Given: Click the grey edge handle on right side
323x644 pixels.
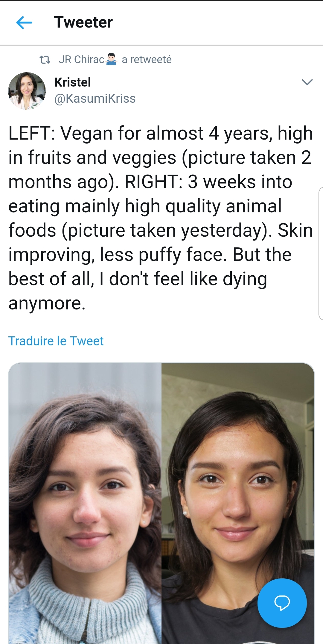Looking at the screenshot, I should pyautogui.click(x=321, y=253).
